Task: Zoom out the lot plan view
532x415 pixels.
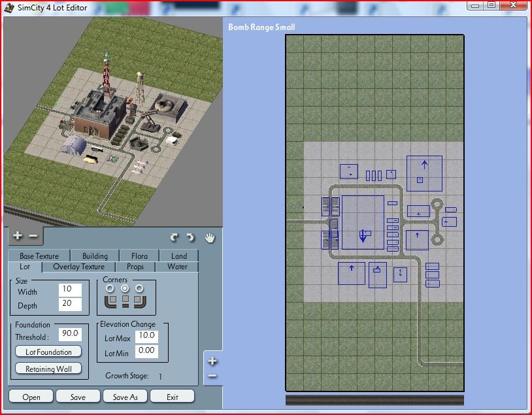Action: pyautogui.click(x=212, y=376)
